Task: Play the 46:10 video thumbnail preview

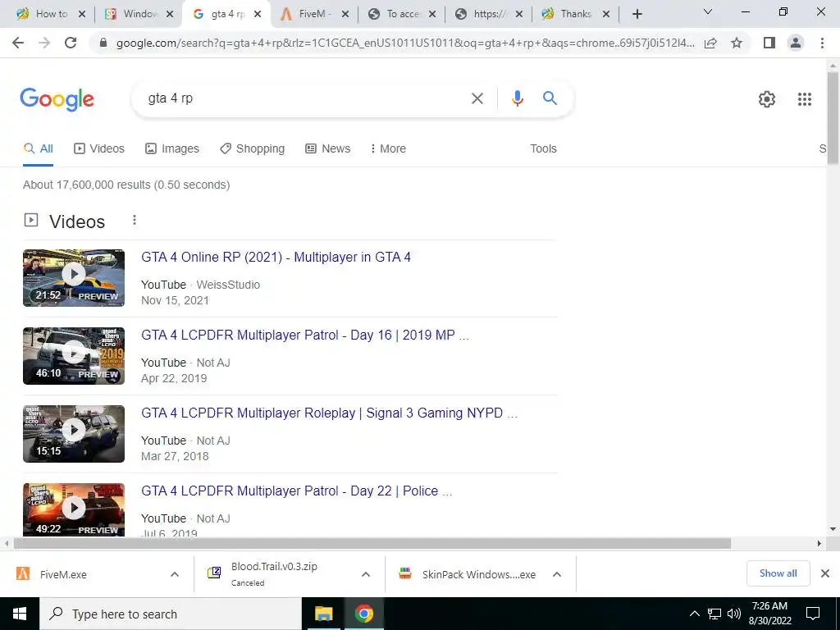Action: click(74, 356)
